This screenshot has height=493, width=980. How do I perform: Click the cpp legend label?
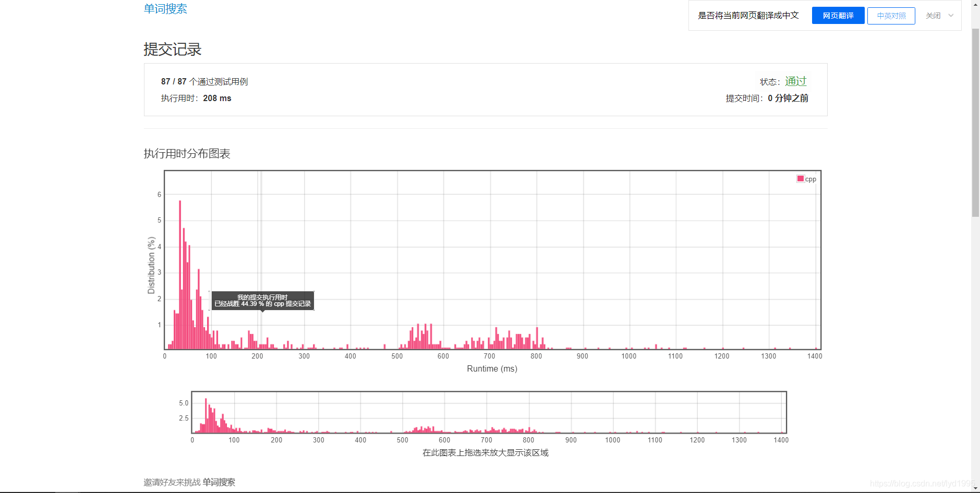810,179
